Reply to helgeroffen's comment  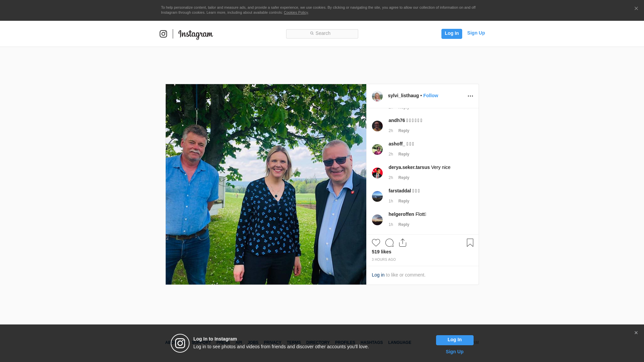coord(404,225)
